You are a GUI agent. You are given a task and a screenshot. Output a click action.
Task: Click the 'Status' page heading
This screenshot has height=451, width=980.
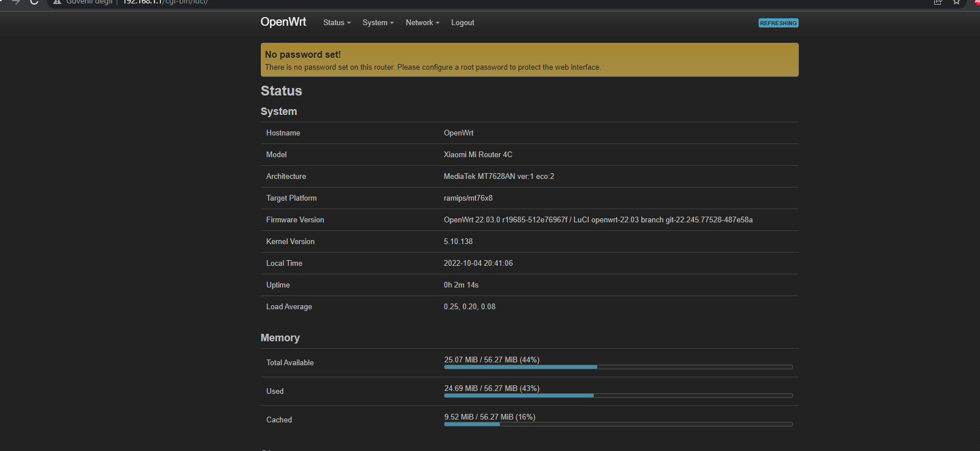281,91
